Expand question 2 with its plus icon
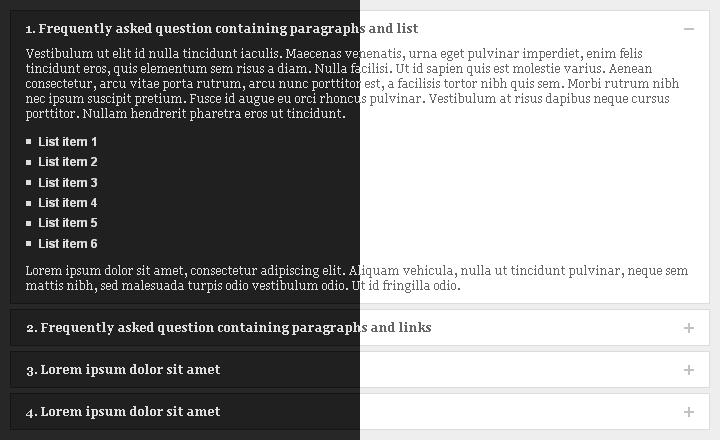 coord(688,328)
